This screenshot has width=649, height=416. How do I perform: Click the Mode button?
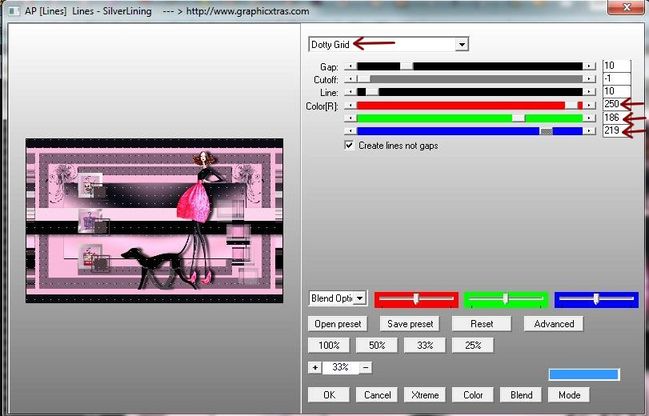569,395
